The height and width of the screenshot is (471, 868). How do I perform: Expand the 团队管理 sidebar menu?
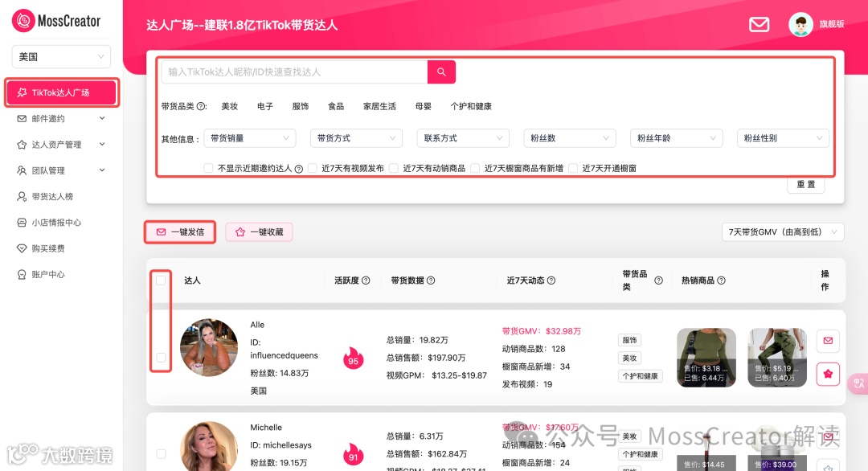(61, 170)
